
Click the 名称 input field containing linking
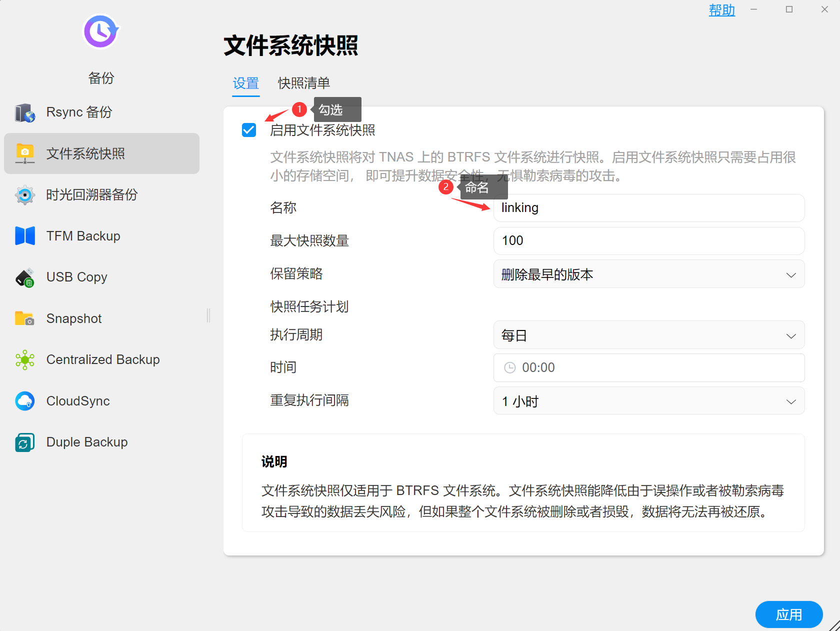tap(648, 208)
